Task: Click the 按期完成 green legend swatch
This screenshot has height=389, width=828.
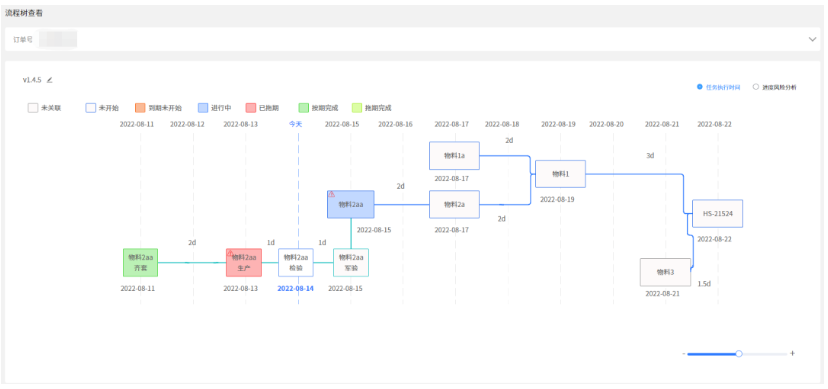Action: click(x=304, y=108)
